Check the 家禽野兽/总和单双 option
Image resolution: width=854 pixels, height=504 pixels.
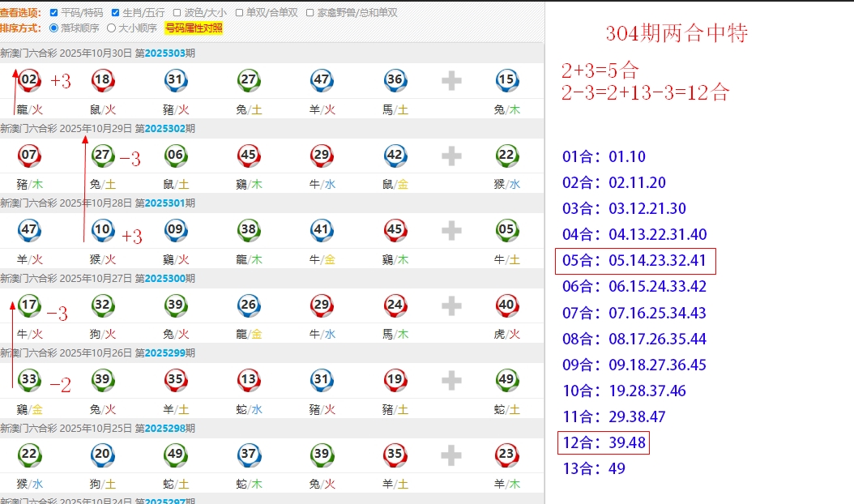(x=310, y=13)
